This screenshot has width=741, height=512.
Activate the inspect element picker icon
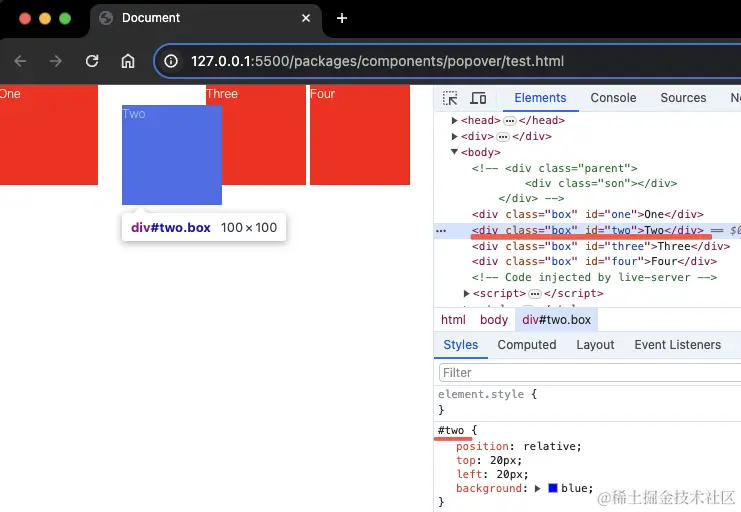coord(450,98)
